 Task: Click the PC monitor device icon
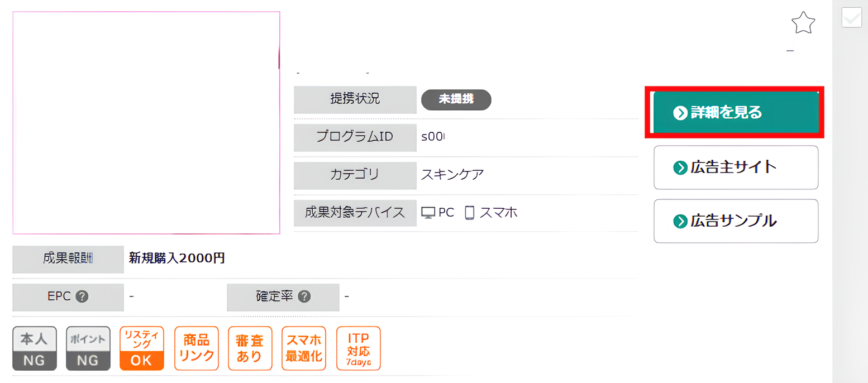428,213
